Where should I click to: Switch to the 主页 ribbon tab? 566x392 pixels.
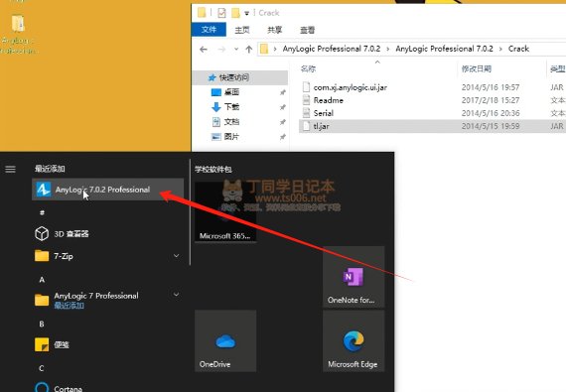pyautogui.click(x=242, y=30)
